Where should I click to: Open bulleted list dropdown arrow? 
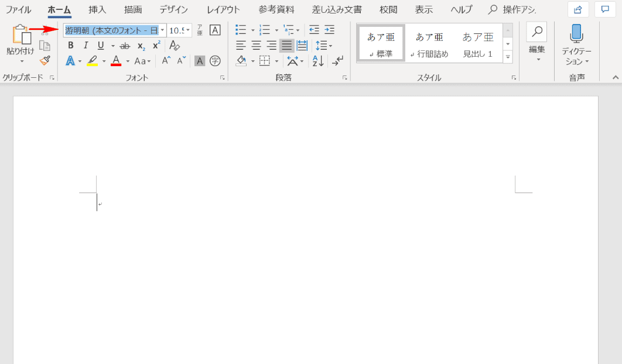[252, 30]
